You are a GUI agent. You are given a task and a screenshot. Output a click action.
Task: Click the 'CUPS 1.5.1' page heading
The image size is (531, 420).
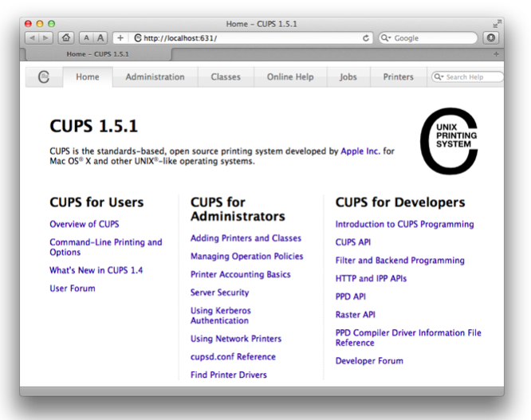coord(94,126)
